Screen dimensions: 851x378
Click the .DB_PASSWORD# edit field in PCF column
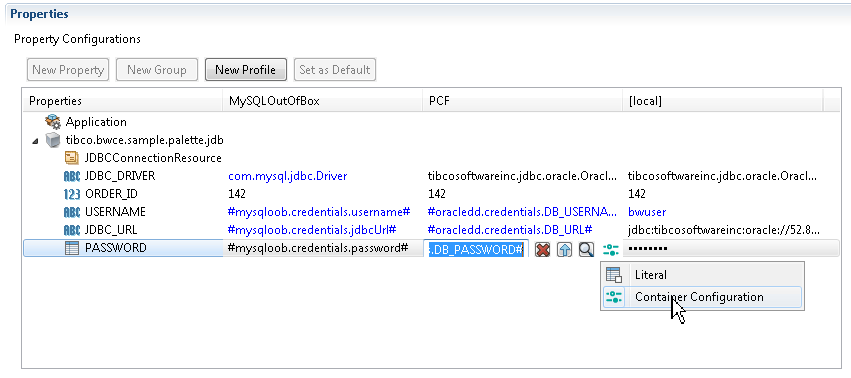(x=476, y=250)
